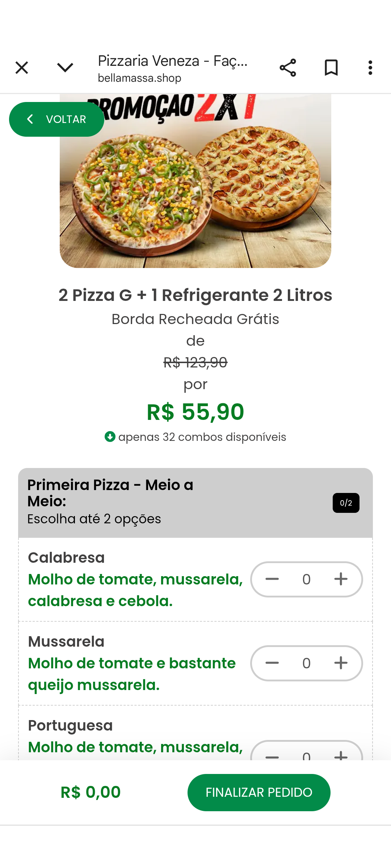Tap the green down-arrow availability icon

pos(110,437)
